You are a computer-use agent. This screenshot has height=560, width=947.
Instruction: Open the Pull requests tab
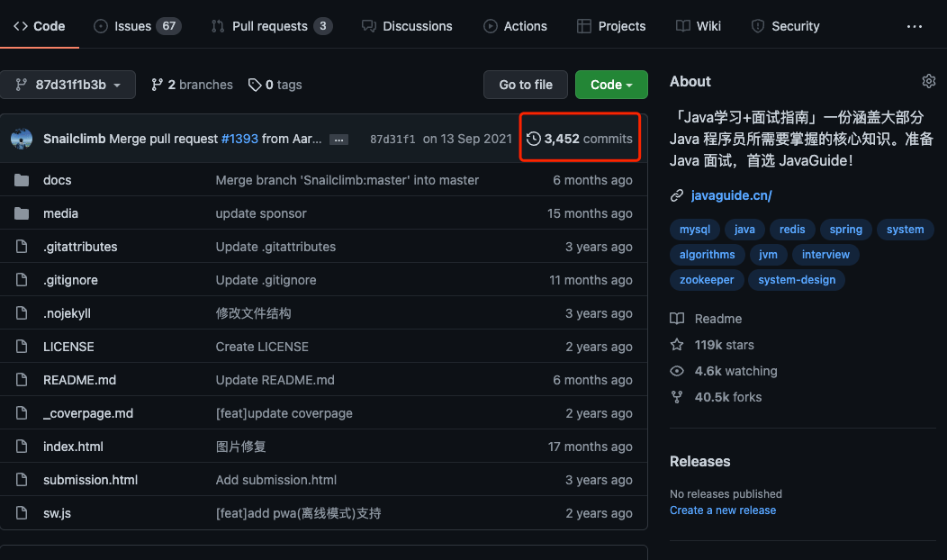[271, 26]
